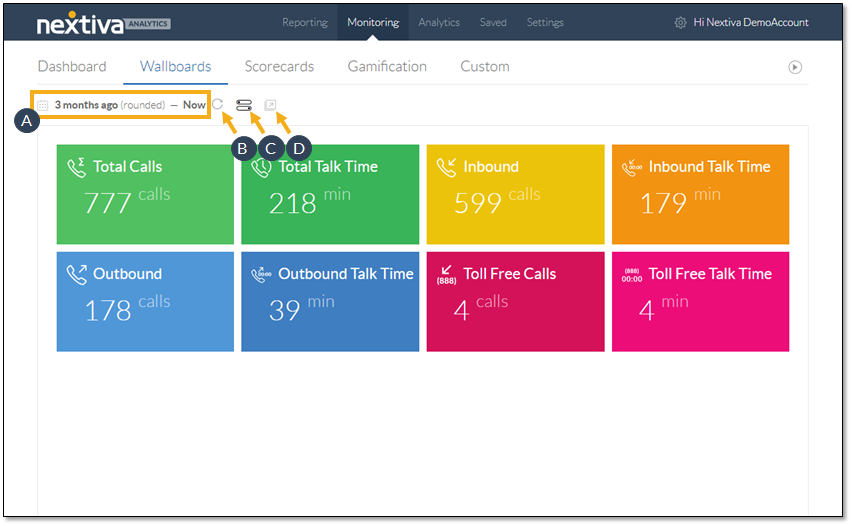Go to Reporting in top navigation

coord(304,23)
